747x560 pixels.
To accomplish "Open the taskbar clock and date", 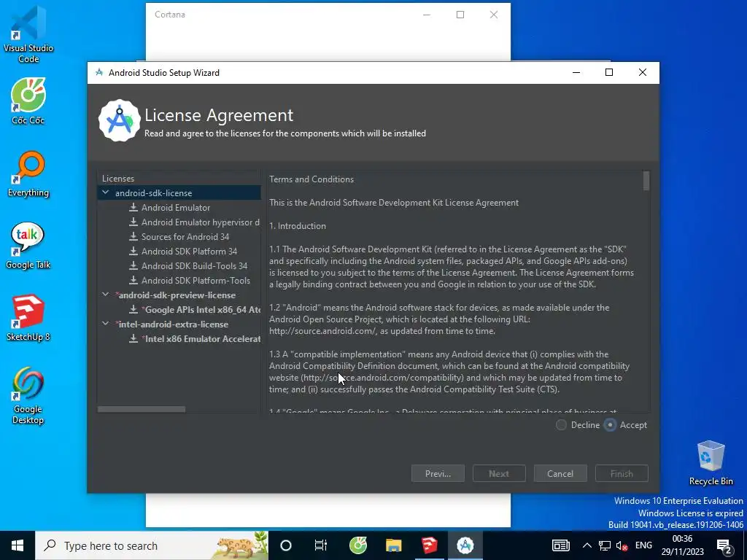I will click(682, 545).
